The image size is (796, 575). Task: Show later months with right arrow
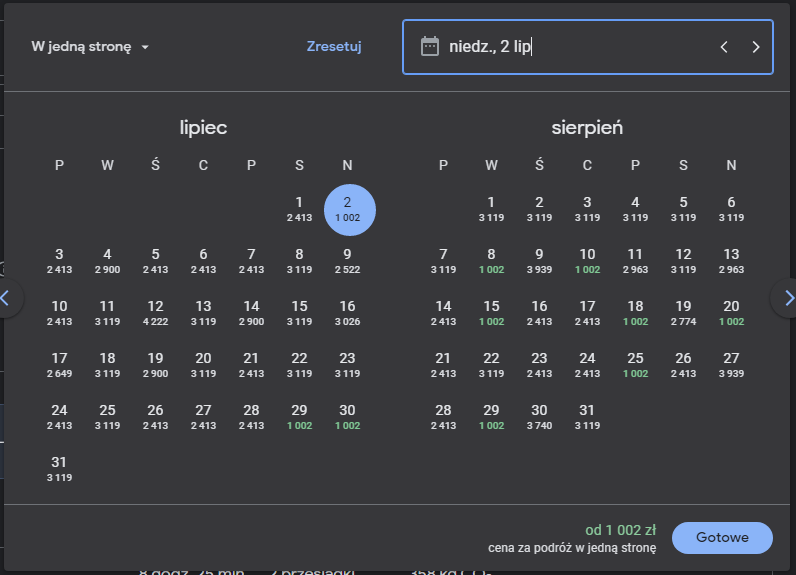tap(787, 298)
